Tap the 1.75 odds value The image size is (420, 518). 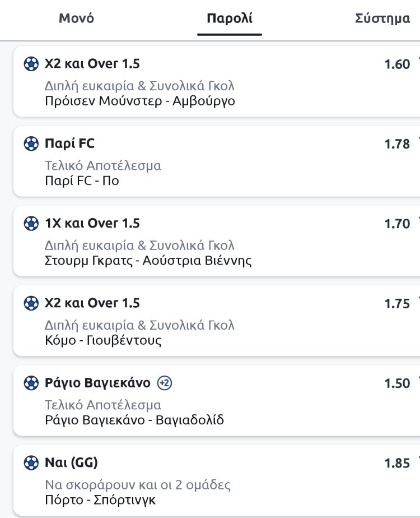397,303
